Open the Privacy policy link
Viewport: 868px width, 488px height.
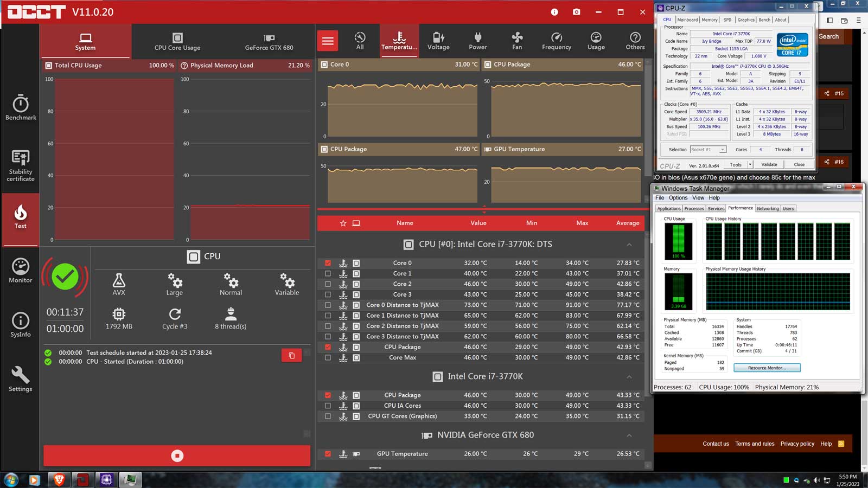[x=797, y=444]
